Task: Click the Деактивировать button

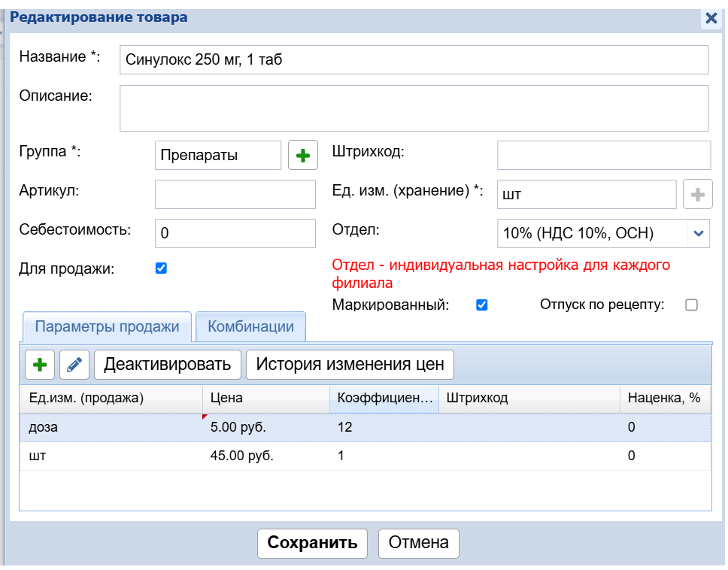Action: pos(167,365)
